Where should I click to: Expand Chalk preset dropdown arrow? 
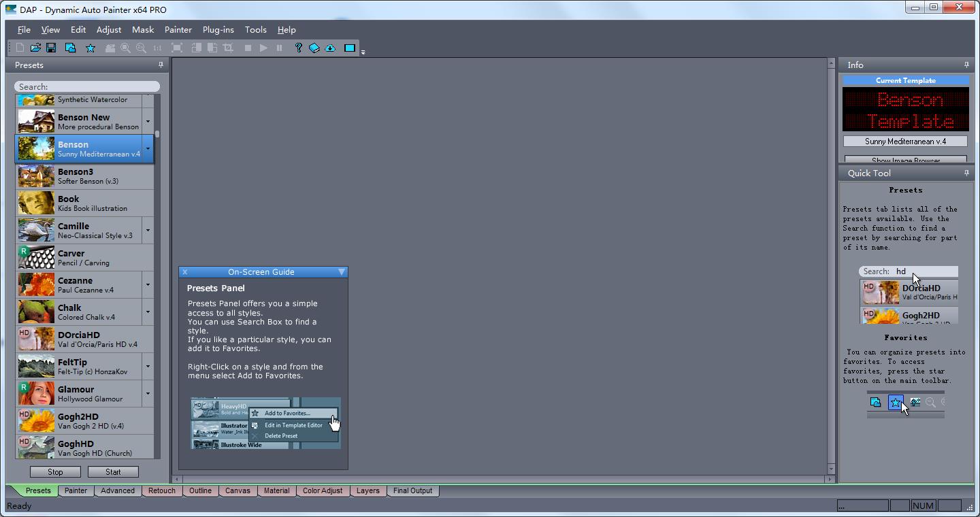pos(148,312)
